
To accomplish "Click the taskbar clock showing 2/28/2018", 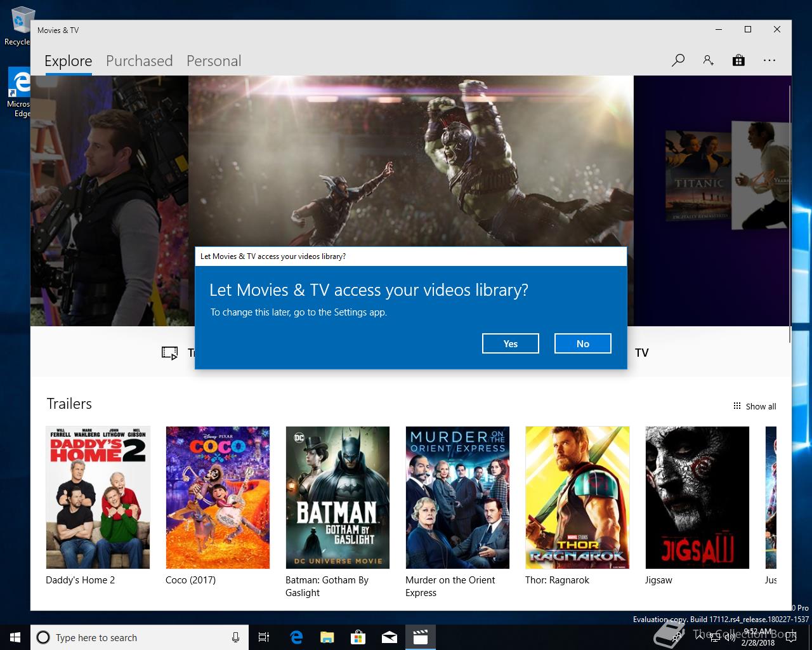I will (x=758, y=637).
